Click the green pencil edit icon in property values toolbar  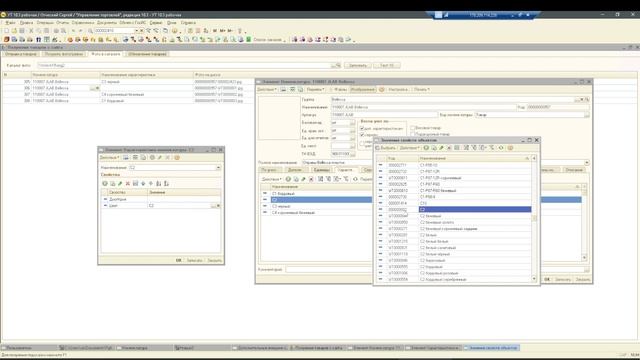[x=441, y=148]
